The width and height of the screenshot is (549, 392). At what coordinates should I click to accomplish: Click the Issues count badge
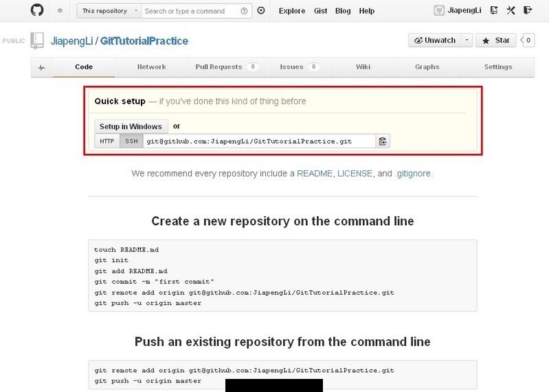pos(314,67)
